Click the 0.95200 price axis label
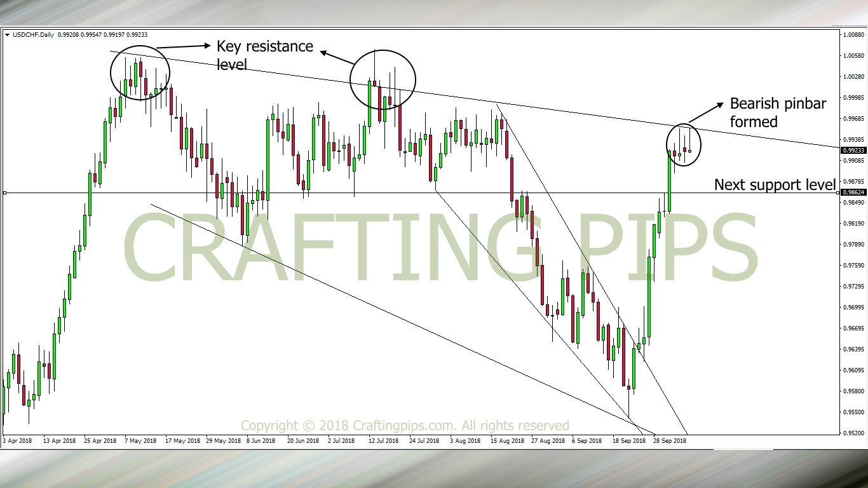 point(853,433)
